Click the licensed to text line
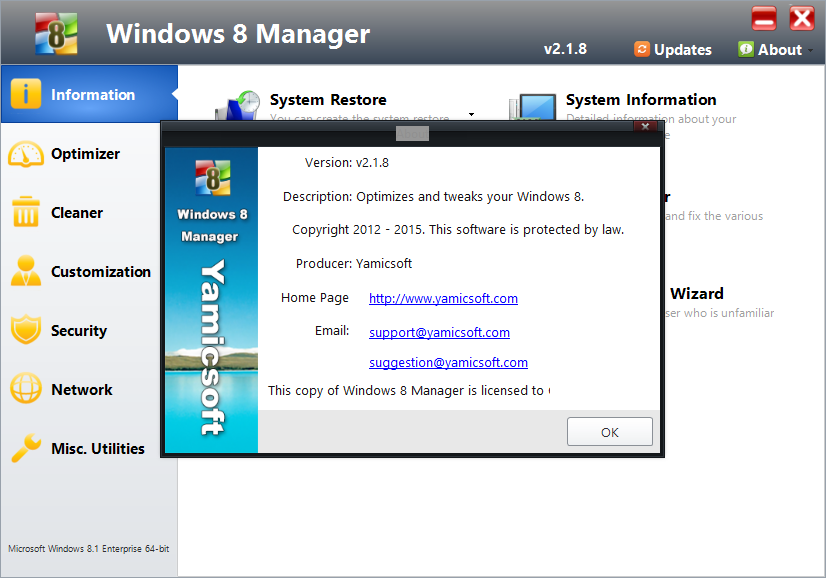The height and width of the screenshot is (578, 826). click(x=409, y=390)
